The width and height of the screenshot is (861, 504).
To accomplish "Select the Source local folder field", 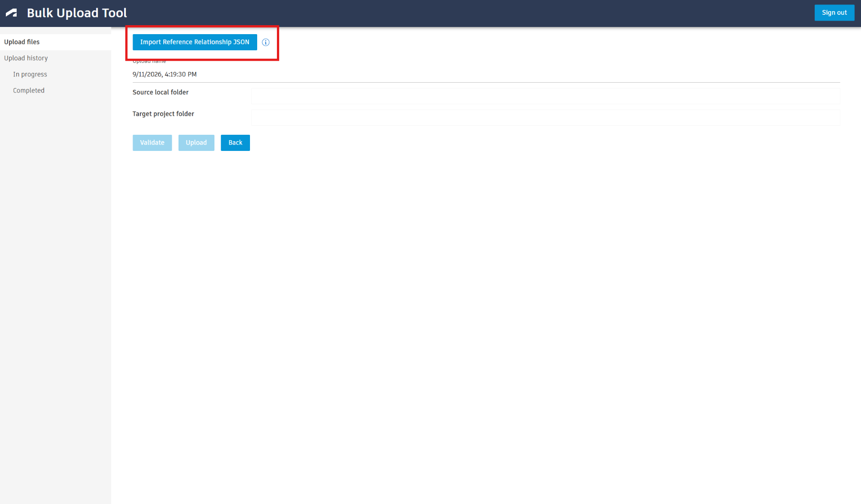I will pos(545,96).
